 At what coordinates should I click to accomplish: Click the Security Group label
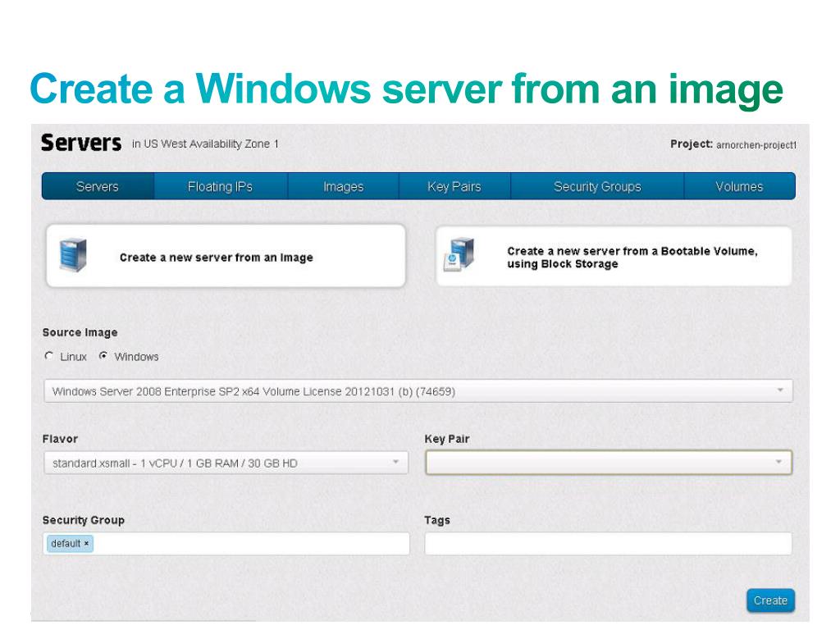tap(83, 520)
